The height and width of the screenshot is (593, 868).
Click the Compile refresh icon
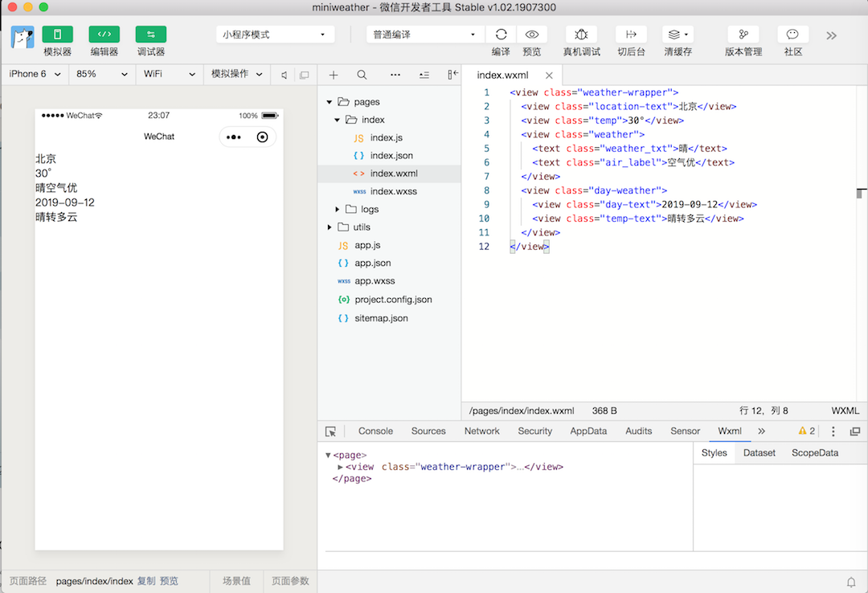[501, 35]
